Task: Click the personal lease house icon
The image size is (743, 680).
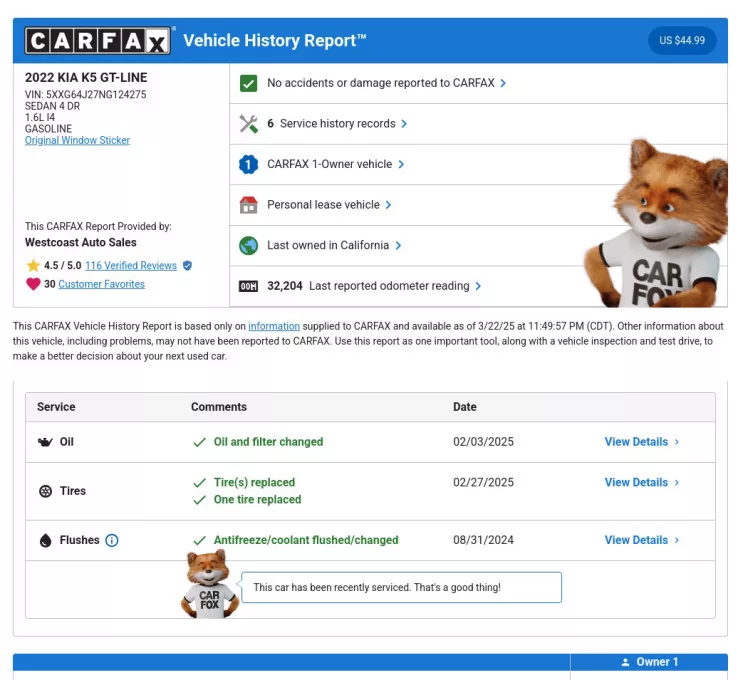Action: (x=249, y=205)
